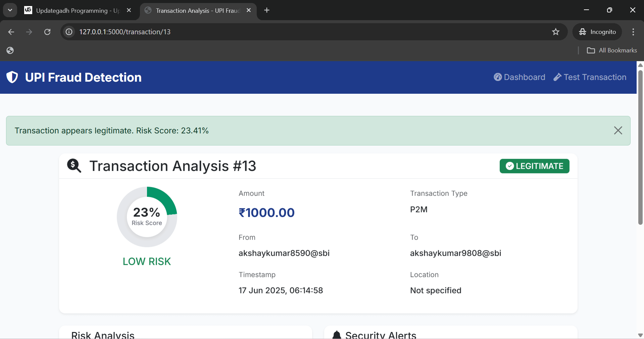
Task: Click the Incognito profile button
Action: pyautogui.click(x=597, y=32)
